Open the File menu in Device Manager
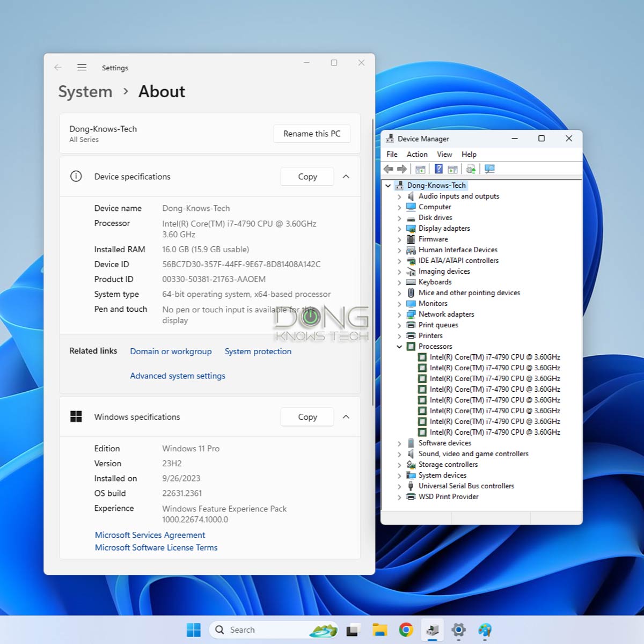The image size is (644, 644). coord(392,155)
